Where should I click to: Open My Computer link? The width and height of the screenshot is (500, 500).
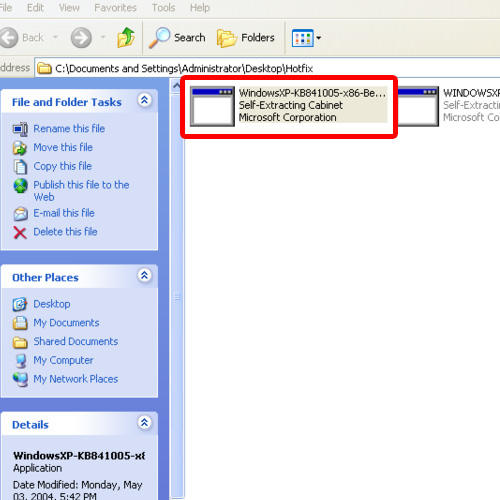(x=63, y=360)
